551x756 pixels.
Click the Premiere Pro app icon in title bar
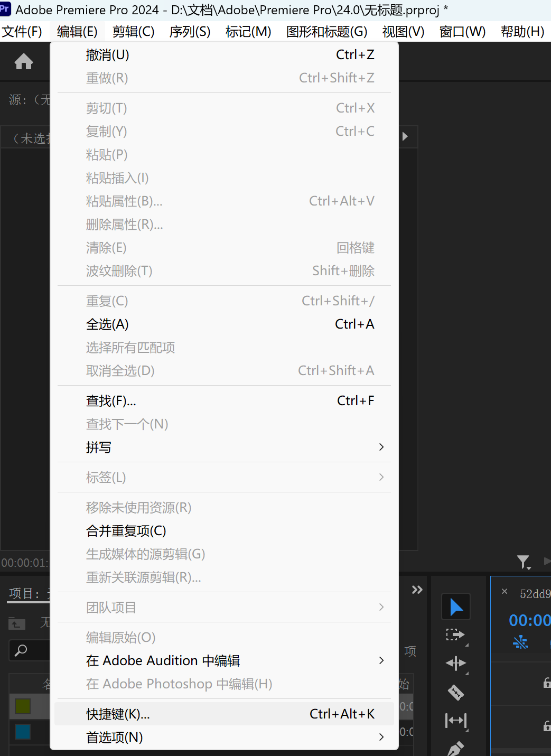click(x=5, y=9)
